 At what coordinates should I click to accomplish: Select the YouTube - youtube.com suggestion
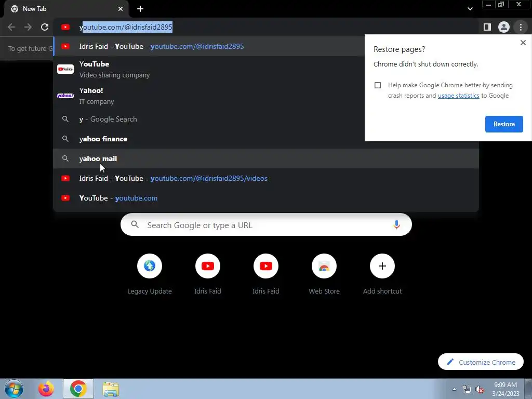(x=265, y=198)
